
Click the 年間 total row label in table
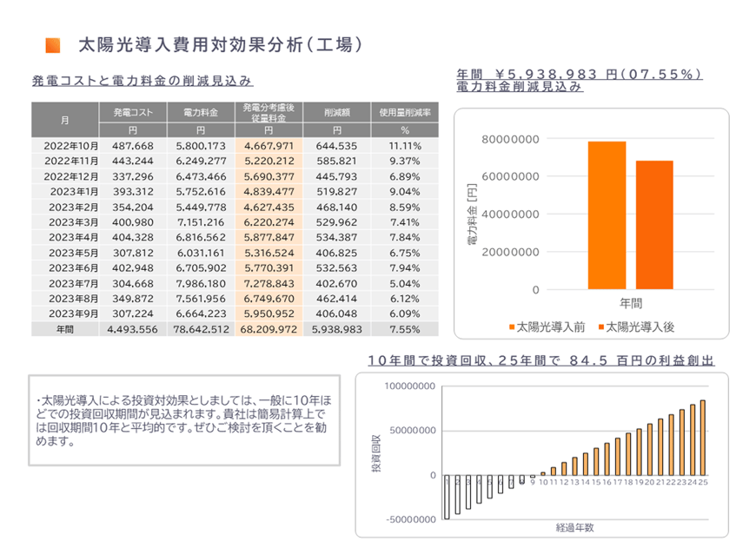tap(65, 329)
